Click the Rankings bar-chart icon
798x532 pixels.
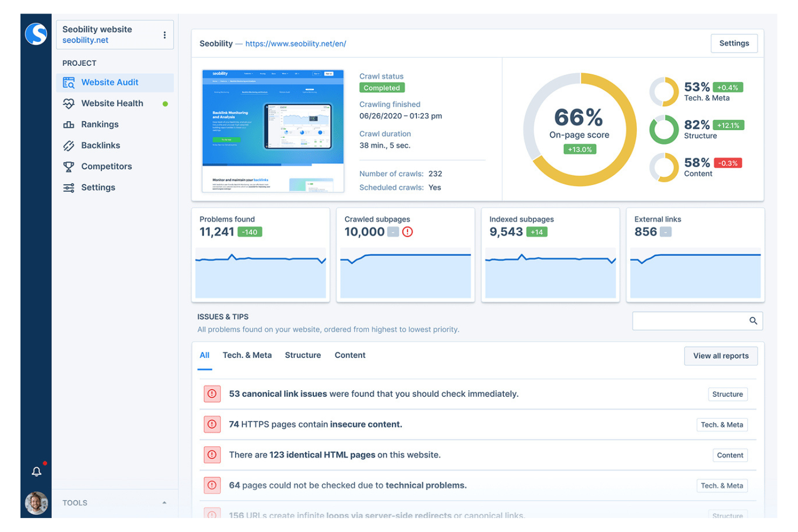[x=68, y=124]
